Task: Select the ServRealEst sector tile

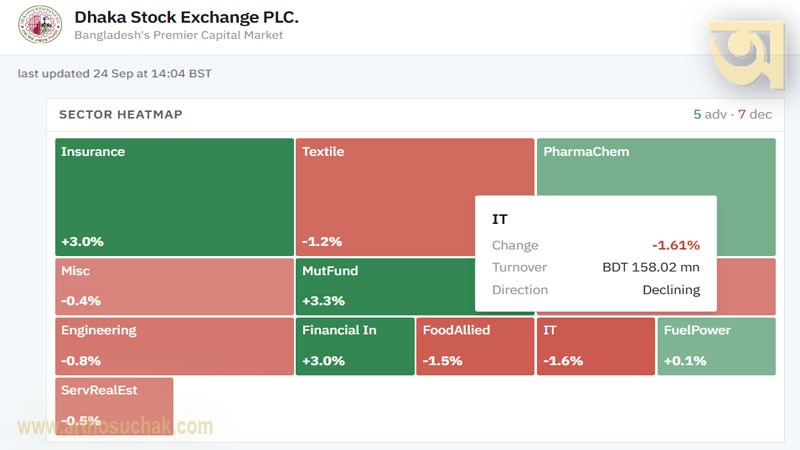Action: 114,406
